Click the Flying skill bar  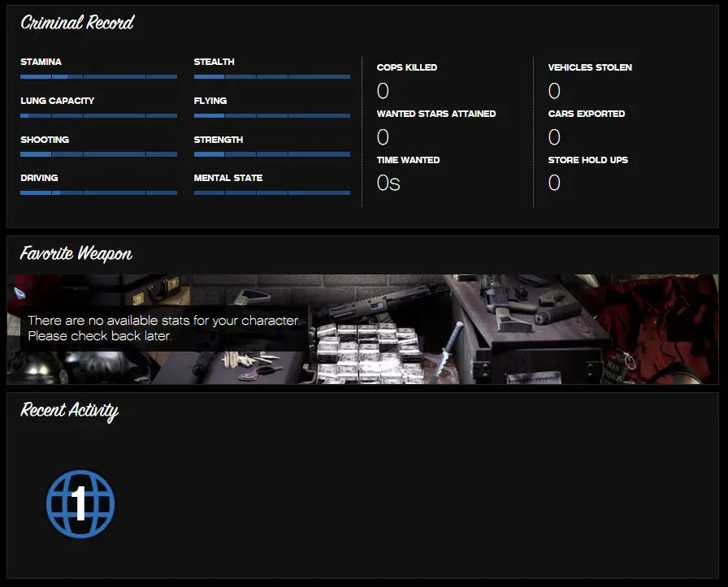coord(271,115)
